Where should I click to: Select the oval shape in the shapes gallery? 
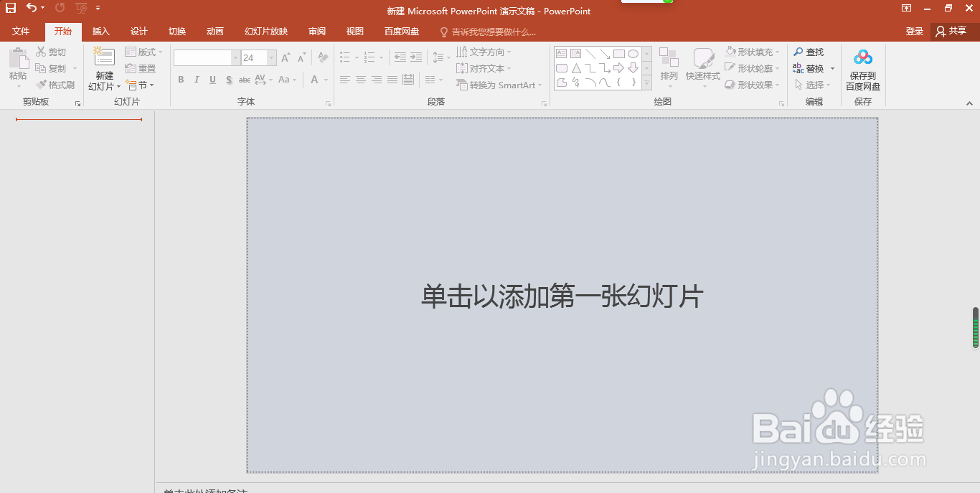632,53
